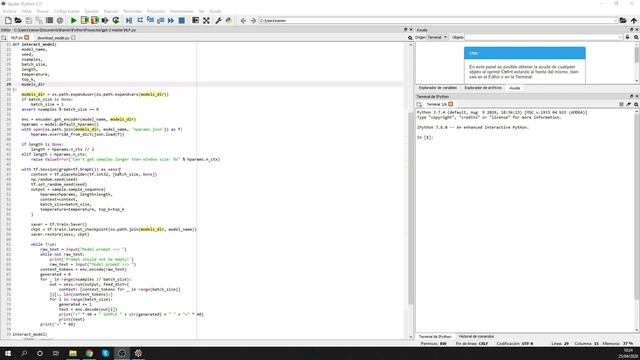640x360 pixels.
Task: Run the current cell
Action: click(84, 20)
